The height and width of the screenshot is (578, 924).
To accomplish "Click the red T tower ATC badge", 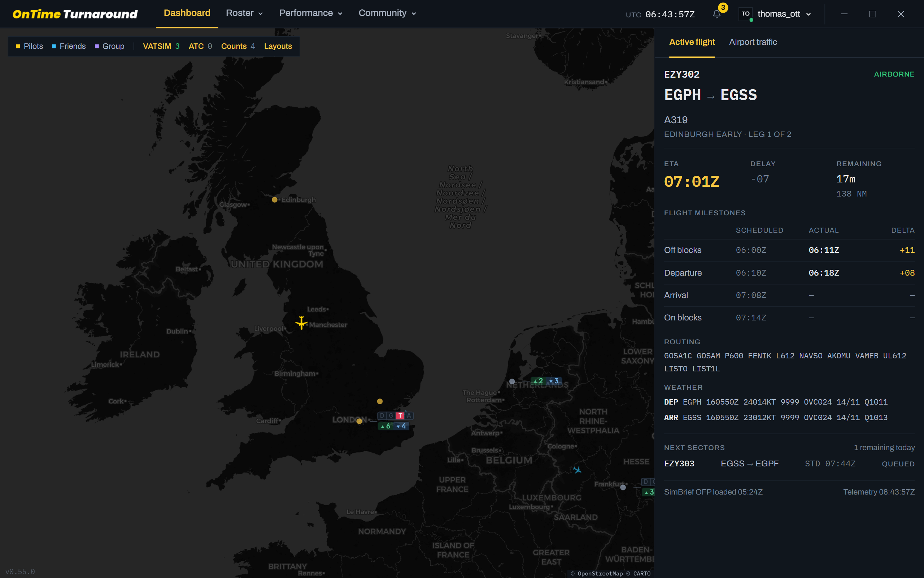I will [400, 415].
